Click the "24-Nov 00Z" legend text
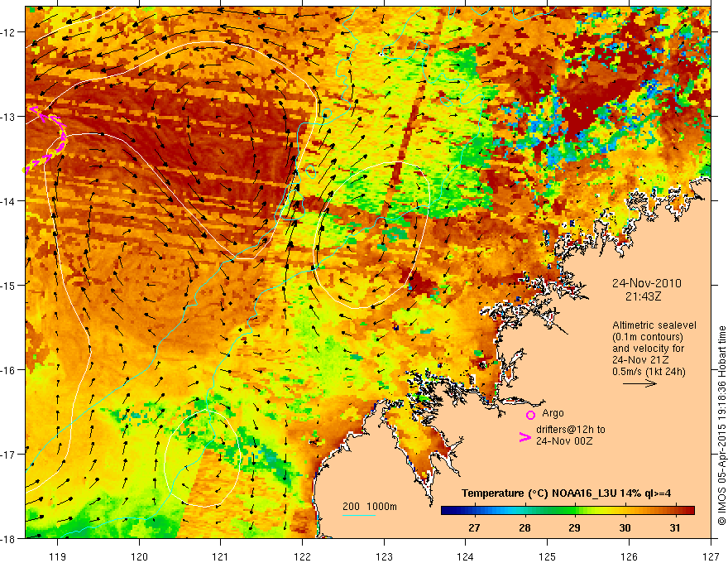Image resolution: width=728 pixels, height=563 pixels. pyautogui.click(x=564, y=440)
